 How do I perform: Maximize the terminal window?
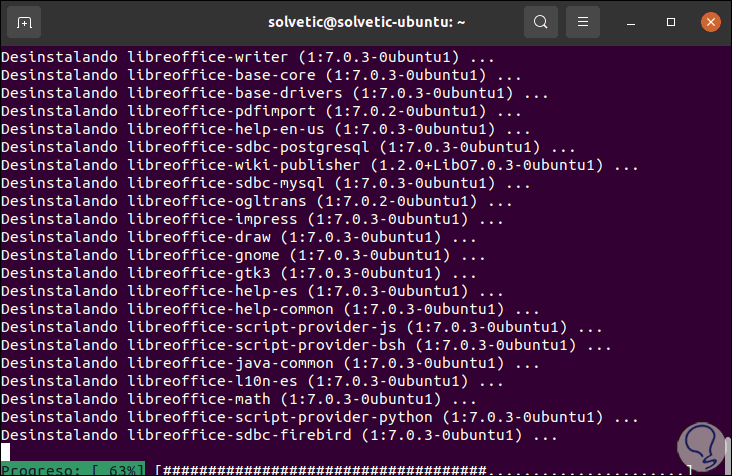coord(671,22)
